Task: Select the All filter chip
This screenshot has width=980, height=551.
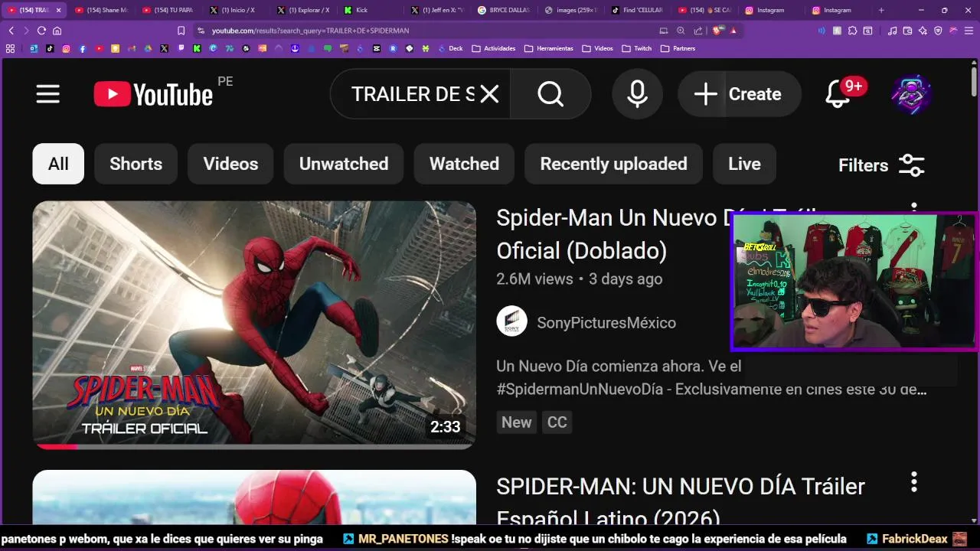Action: (58, 164)
